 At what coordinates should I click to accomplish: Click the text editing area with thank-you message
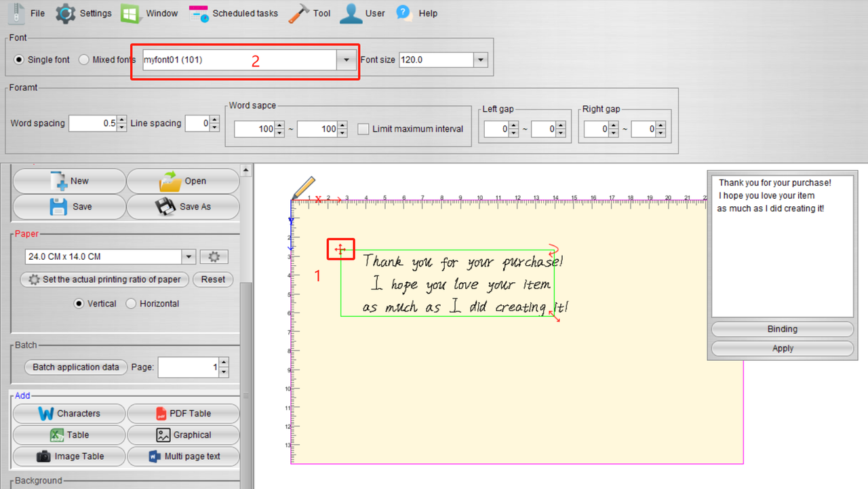point(783,246)
